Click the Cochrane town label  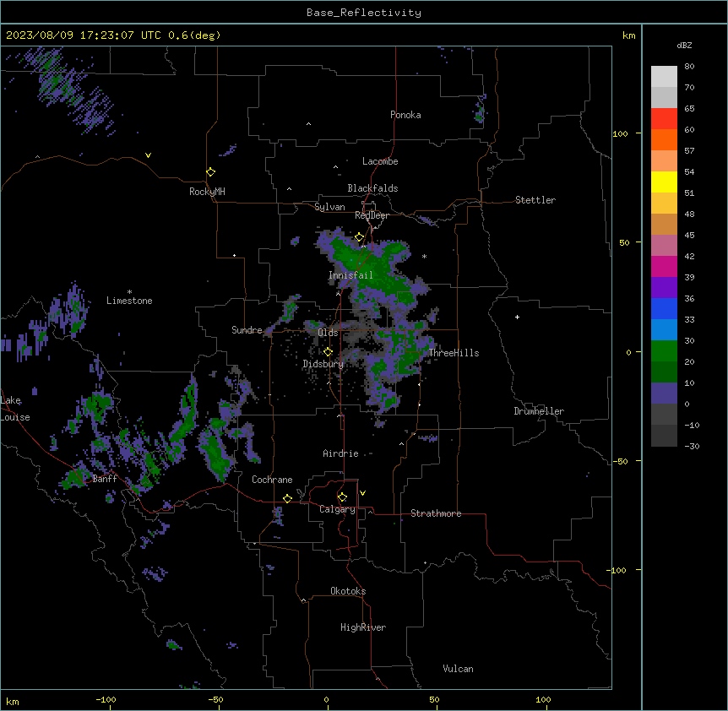click(x=272, y=480)
